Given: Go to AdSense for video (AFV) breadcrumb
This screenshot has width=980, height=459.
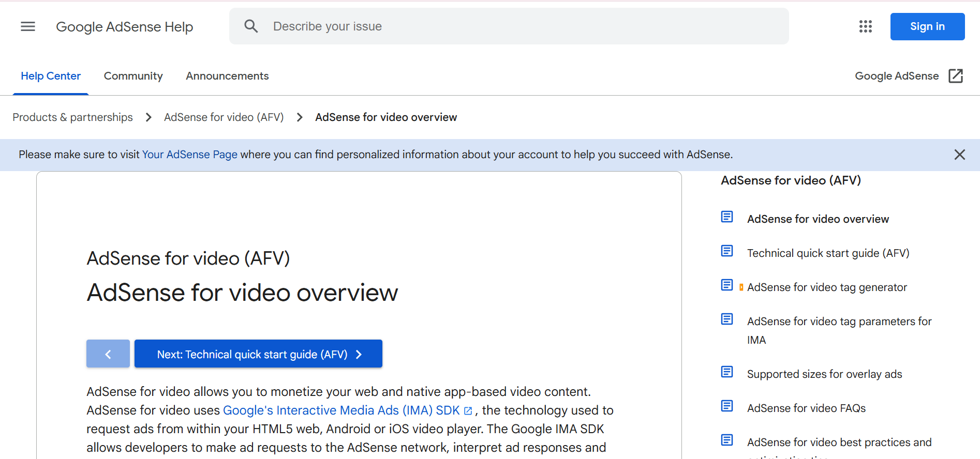Looking at the screenshot, I should click(x=224, y=117).
